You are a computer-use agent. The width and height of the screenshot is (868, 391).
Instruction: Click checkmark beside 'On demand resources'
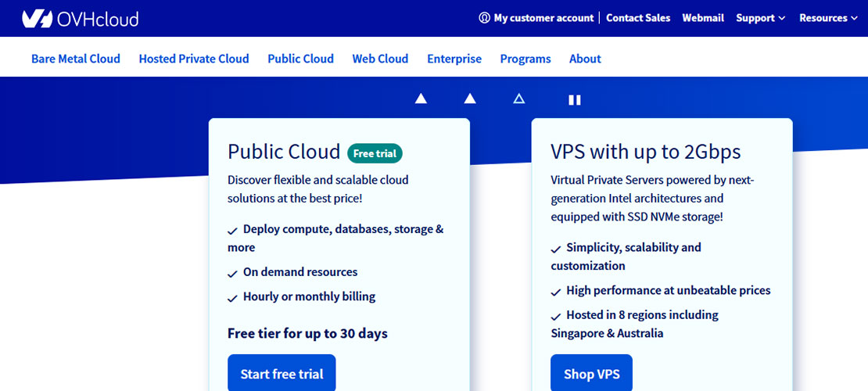click(x=232, y=274)
